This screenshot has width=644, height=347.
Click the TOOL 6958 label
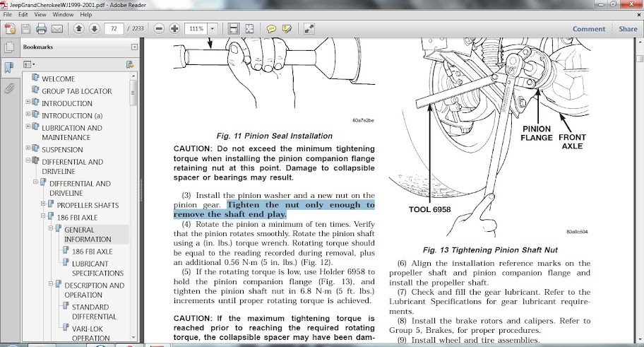[x=429, y=209]
